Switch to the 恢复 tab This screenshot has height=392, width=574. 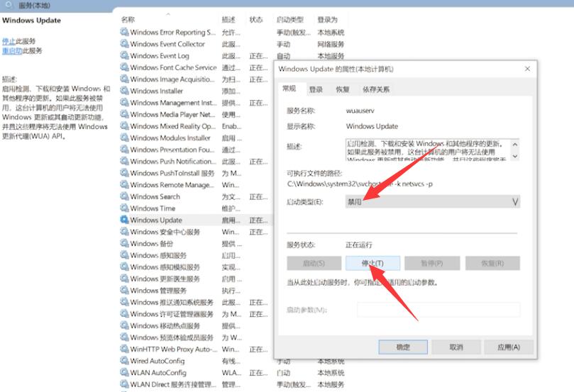point(343,89)
